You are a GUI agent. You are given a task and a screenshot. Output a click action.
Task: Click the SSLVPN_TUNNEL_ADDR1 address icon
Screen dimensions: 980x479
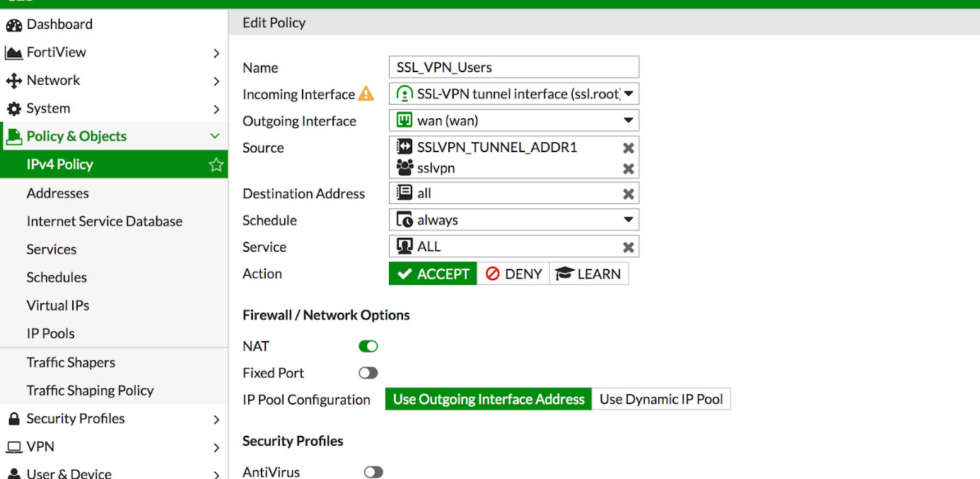pos(404,147)
